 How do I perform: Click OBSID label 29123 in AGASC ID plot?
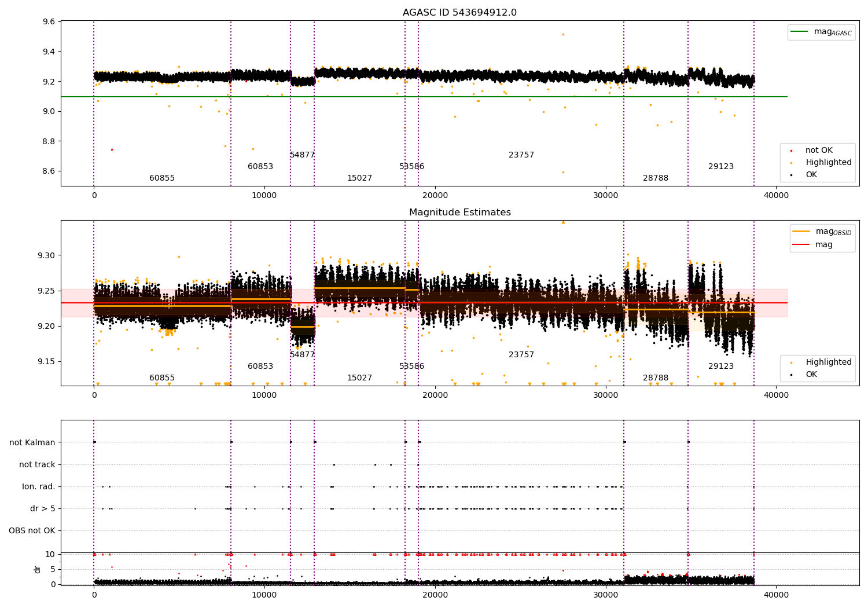click(x=721, y=167)
